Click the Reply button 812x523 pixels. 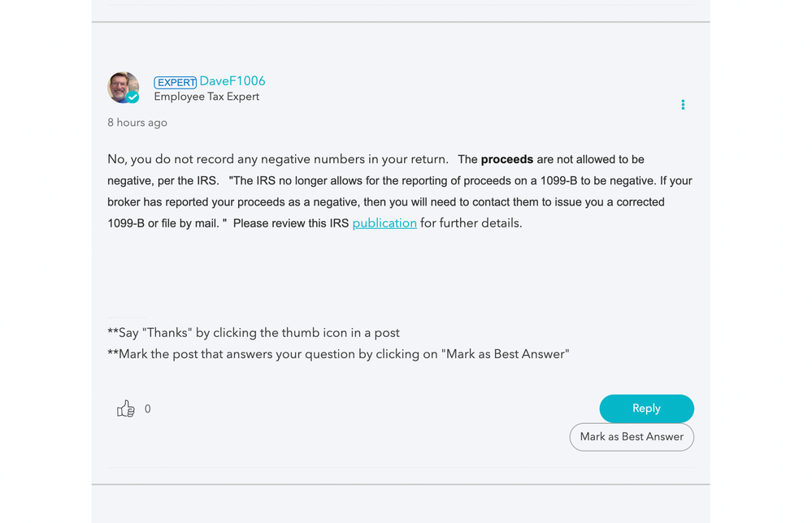point(646,408)
